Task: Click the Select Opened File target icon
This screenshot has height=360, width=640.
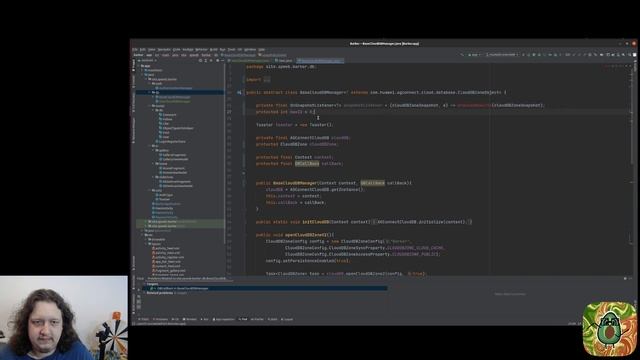Action: pos(200,60)
